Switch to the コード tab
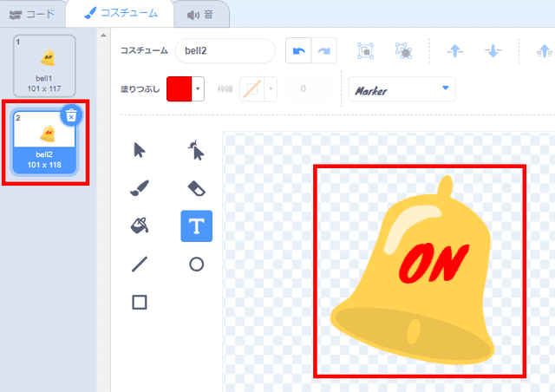 [32, 13]
